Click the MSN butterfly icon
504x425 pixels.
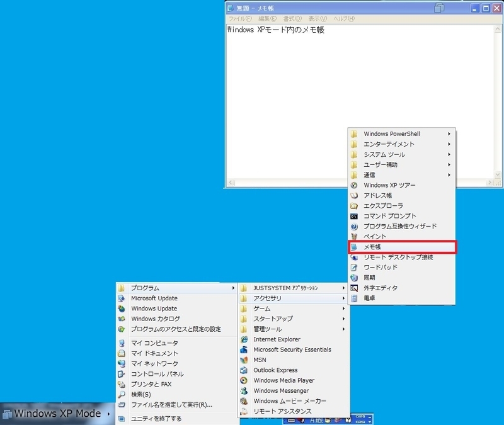click(x=244, y=360)
